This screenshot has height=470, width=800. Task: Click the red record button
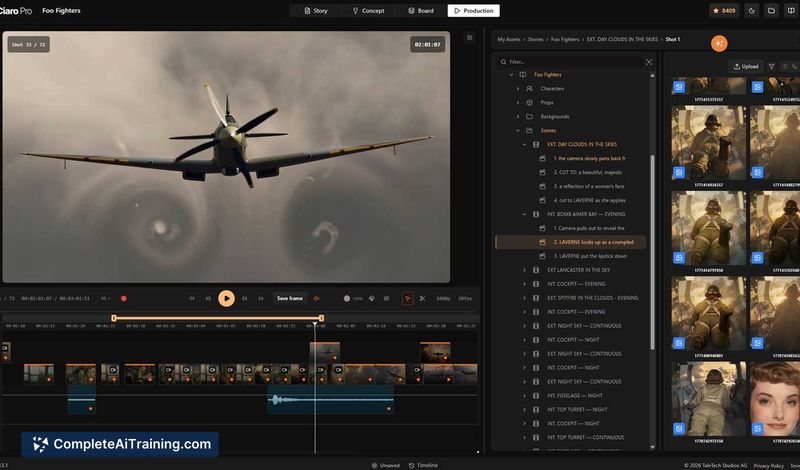[x=123, y=299]
